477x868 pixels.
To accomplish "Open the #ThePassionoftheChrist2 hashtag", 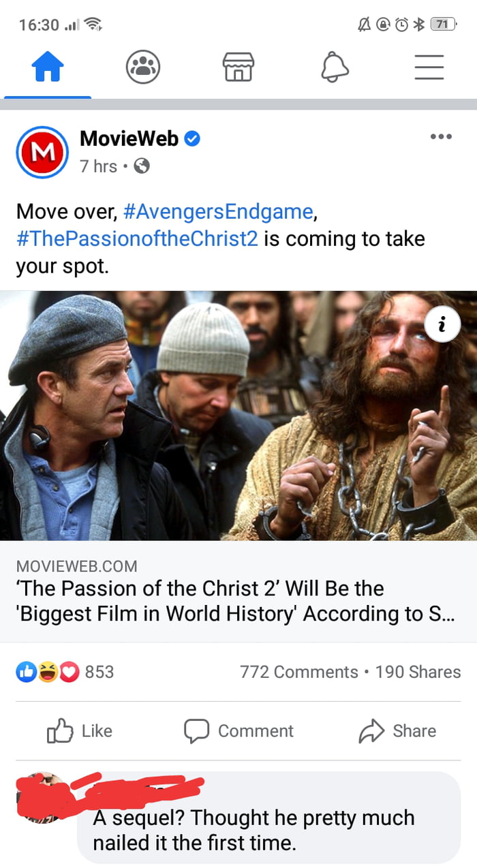I will click(x=137, y=239).
